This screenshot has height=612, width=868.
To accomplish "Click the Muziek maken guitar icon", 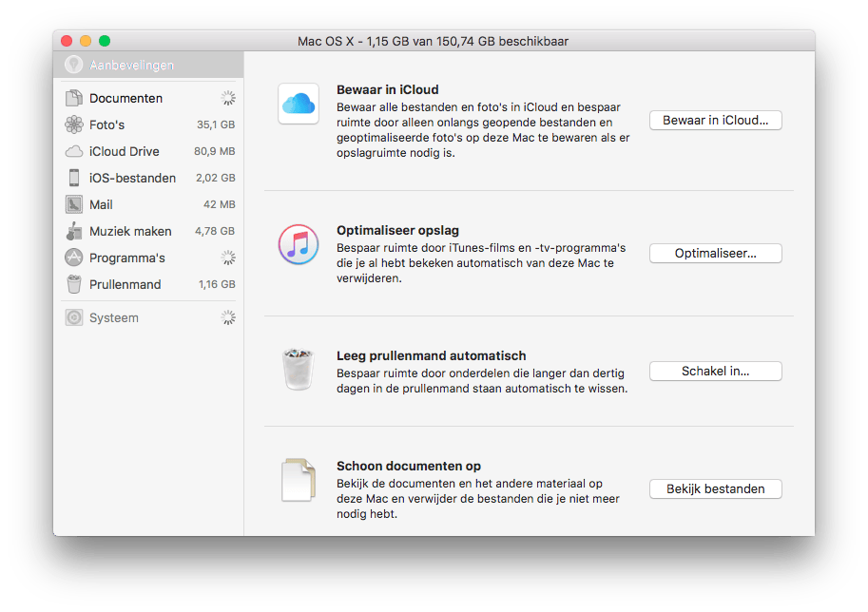I will click(73, 231).
